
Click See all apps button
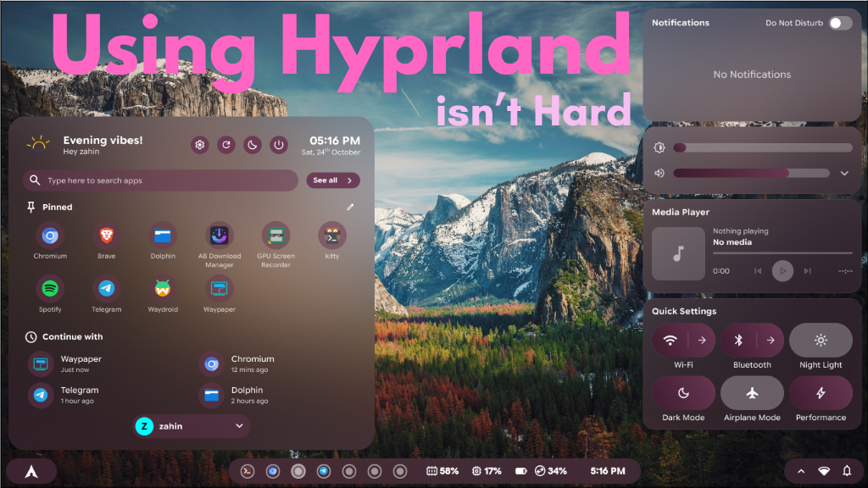[x=332, y=180]
